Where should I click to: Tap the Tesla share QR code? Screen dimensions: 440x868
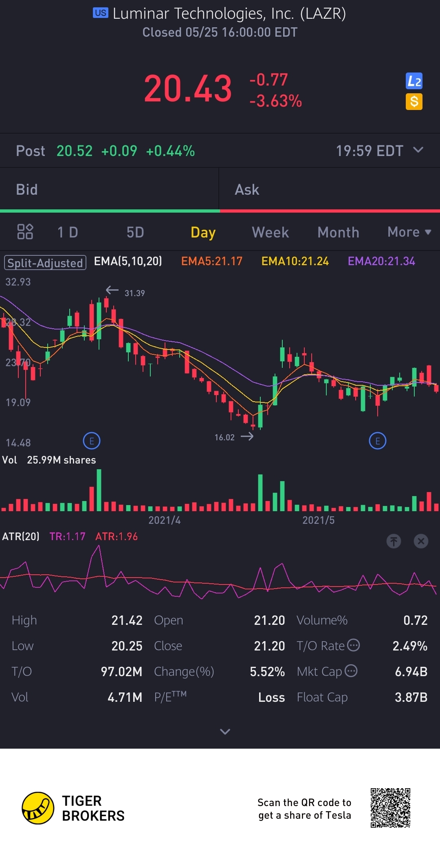[x=390, y=808]
